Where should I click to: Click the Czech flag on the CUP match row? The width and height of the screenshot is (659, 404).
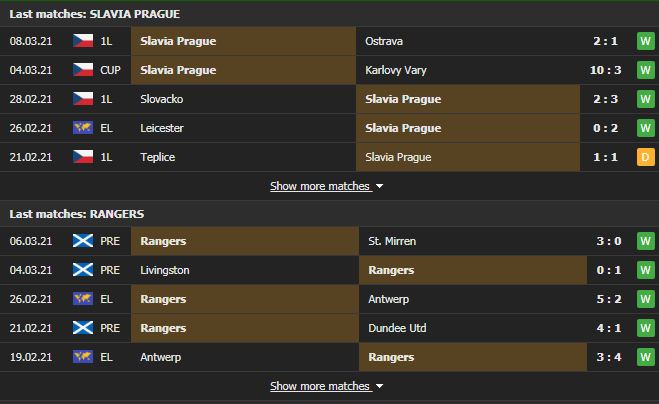pos(83,70)
